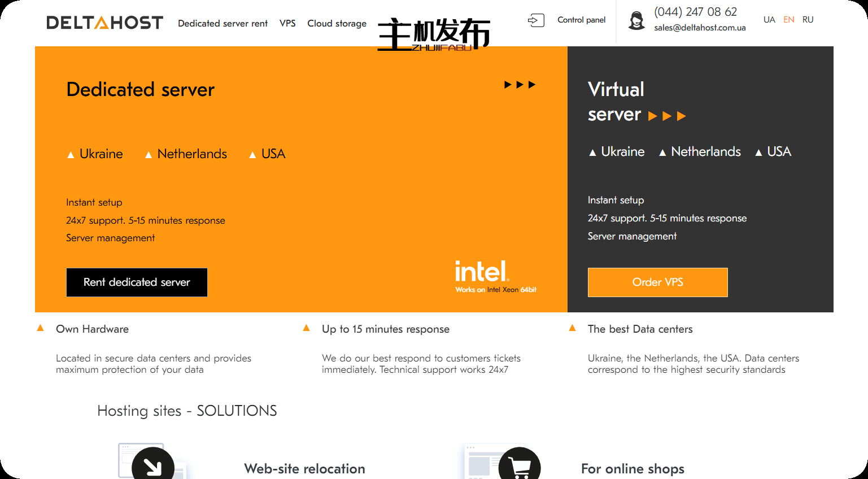Switch language to UA
The height and width of the screenshot is (479, 868).
pyautogui.click(x=769, y=20)
